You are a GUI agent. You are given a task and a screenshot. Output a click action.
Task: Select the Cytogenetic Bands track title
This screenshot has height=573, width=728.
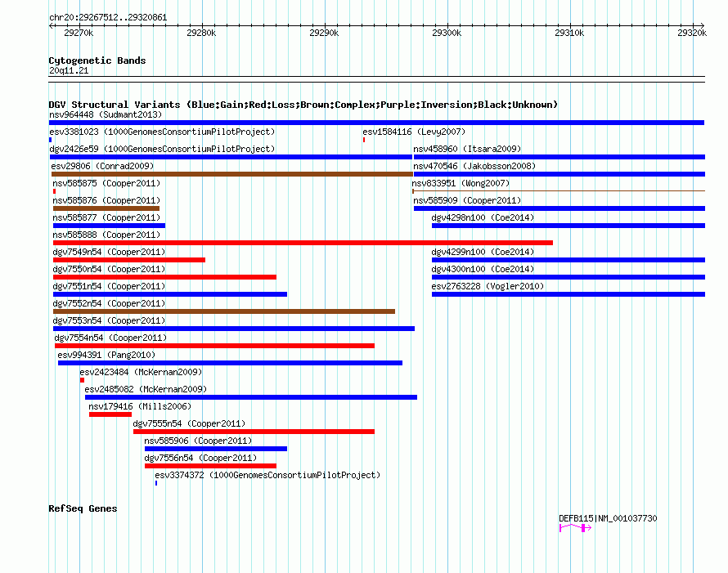pos(97,60)
